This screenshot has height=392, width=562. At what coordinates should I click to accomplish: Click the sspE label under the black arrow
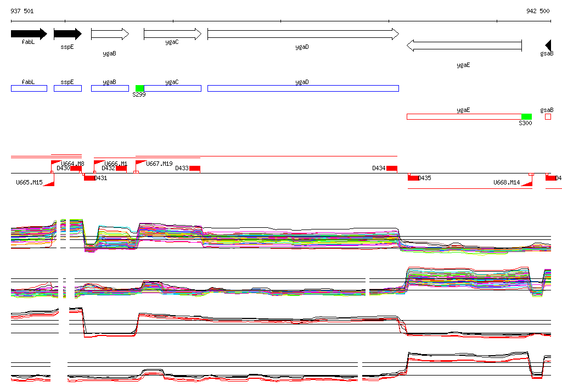pyautogui.click(x=67, y=47)
